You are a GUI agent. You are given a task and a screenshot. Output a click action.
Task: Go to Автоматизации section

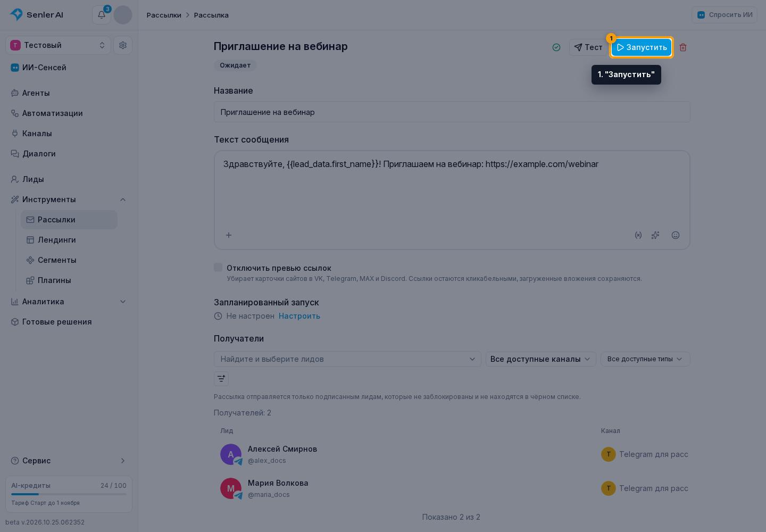tap(69, 113)
